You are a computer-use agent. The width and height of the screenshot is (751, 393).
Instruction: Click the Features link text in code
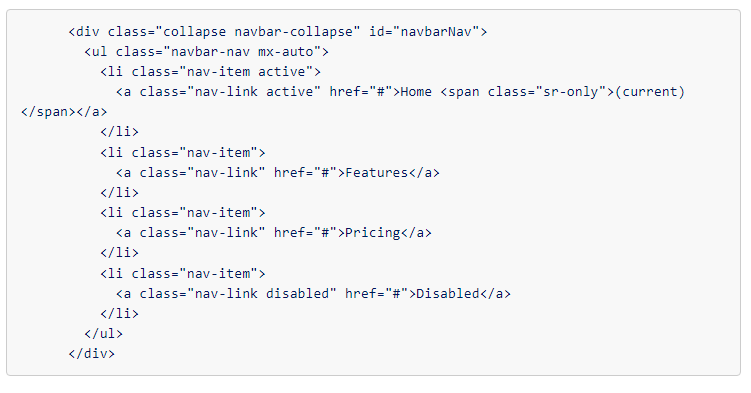click(x=376, y=173)
